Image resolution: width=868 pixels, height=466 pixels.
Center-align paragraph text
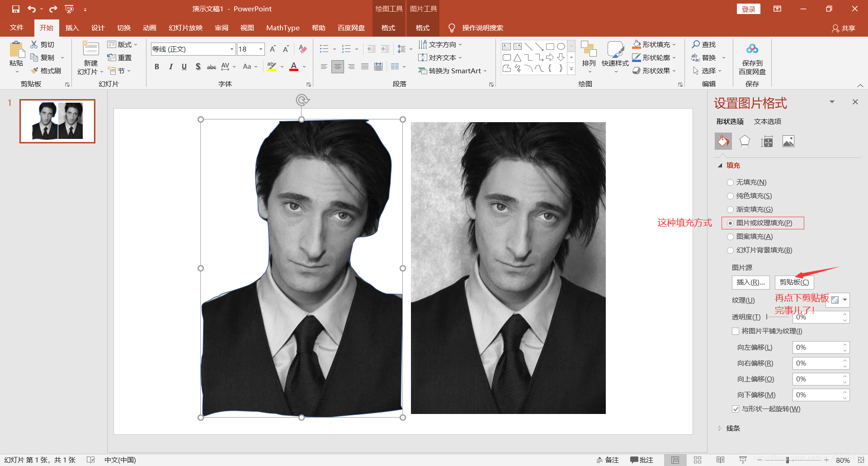click(x=337, y=67)
